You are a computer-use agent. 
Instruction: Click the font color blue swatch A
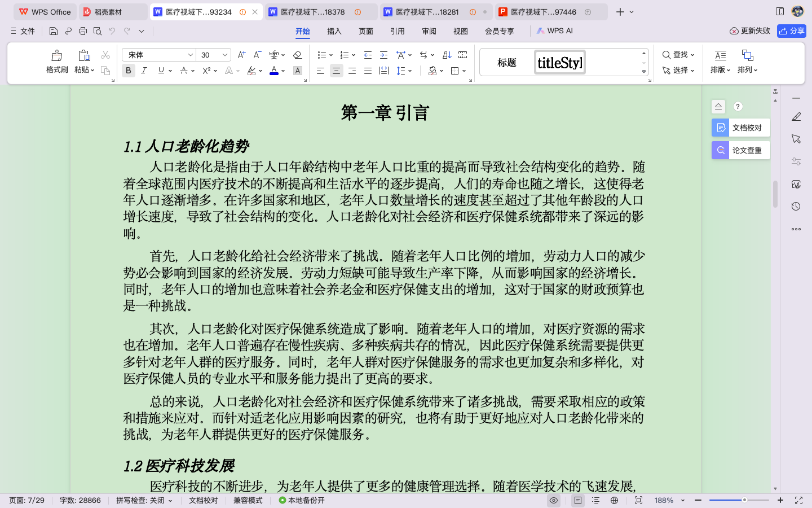click(274, 71)
